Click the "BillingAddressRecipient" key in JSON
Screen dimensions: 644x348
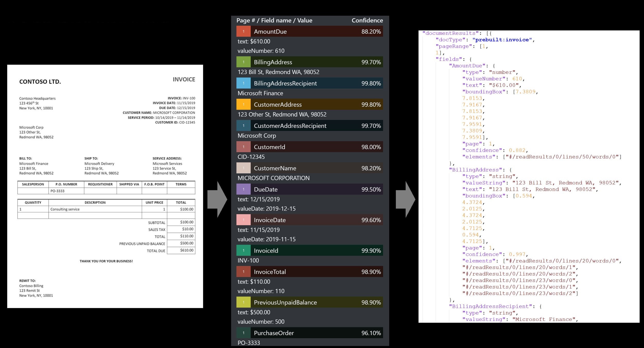point(490,306)
